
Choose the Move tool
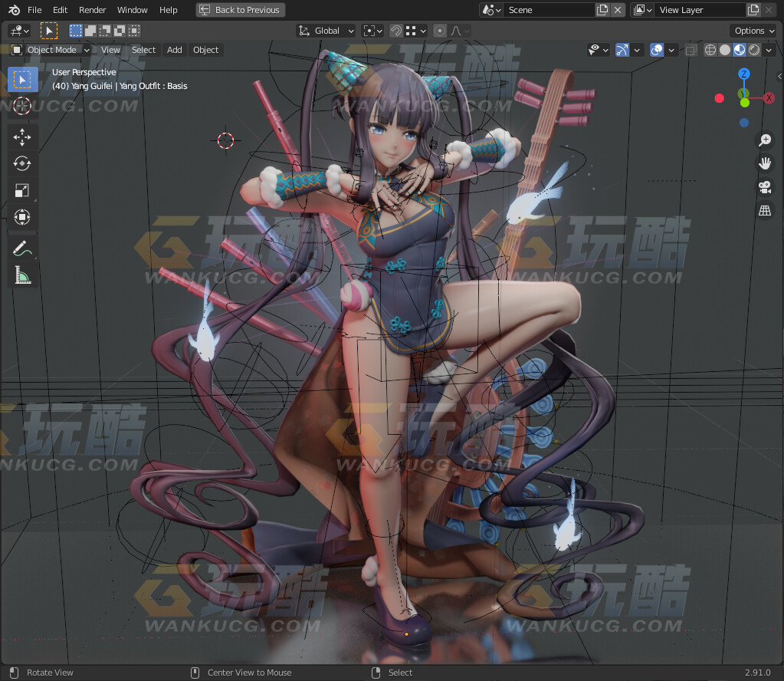(x=22, y=137)
